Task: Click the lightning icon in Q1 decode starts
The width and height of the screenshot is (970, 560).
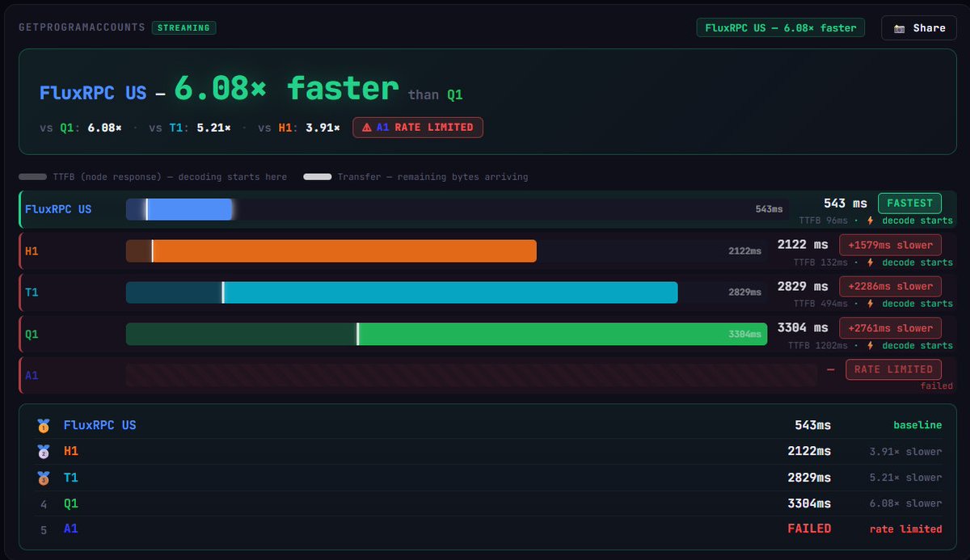Action: [x=871, y=346]
